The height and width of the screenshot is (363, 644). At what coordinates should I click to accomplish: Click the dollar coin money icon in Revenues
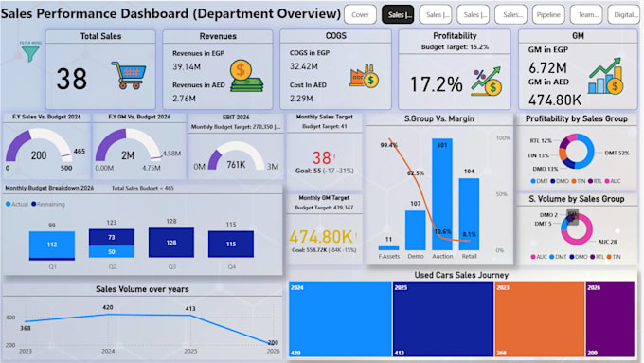245,75
